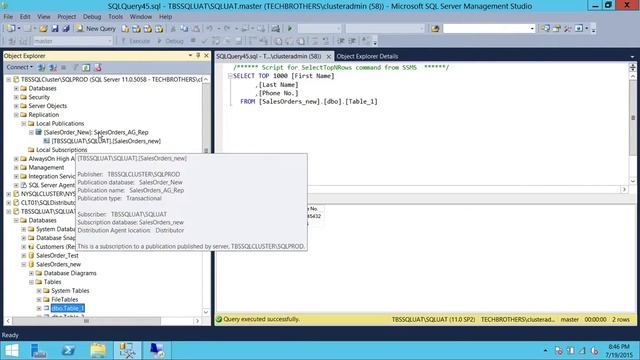
Task: Open the Project menu
Action: [67, 17]
